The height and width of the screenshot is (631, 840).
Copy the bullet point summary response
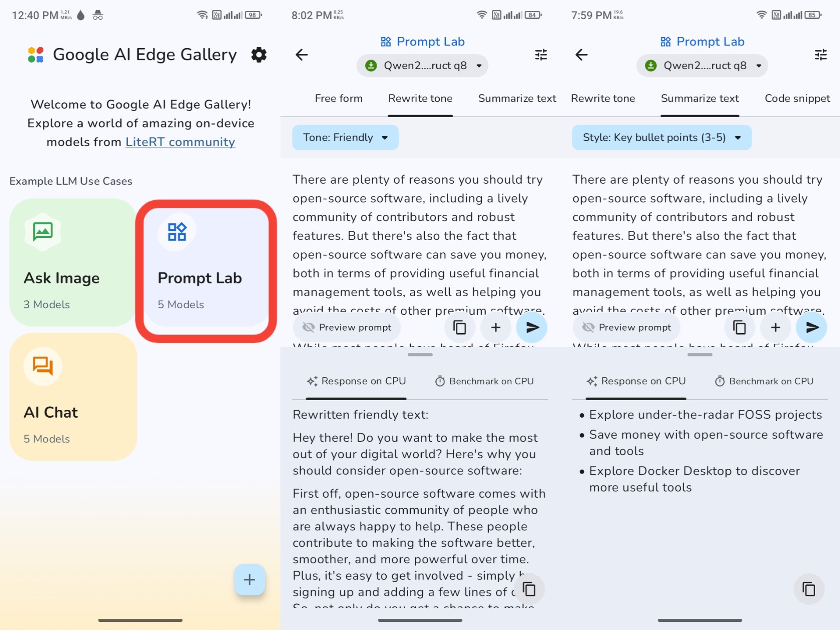[808, 589]
